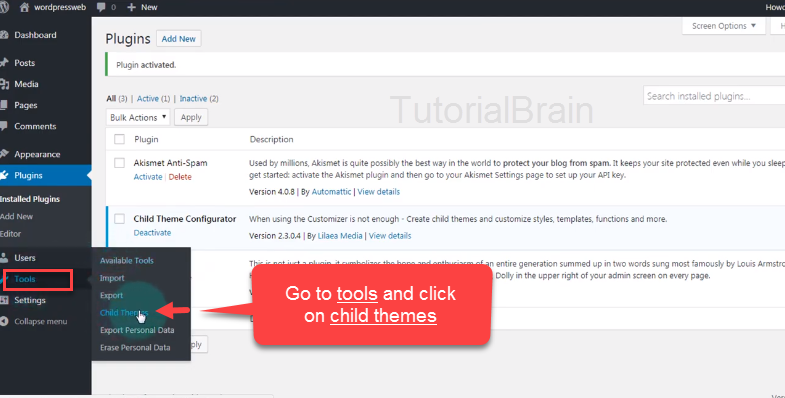
Task: Activate the Akismet Anti-Spam plugin
Action: (x=148, y=177)
